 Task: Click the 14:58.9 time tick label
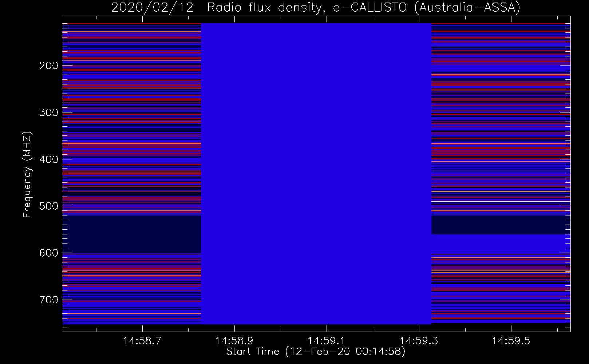point(234,341)
